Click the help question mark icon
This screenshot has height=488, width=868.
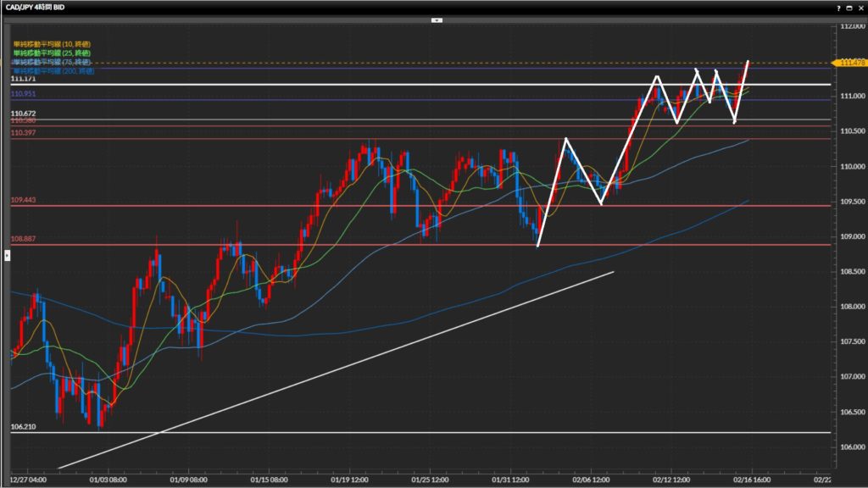point(838,7)
